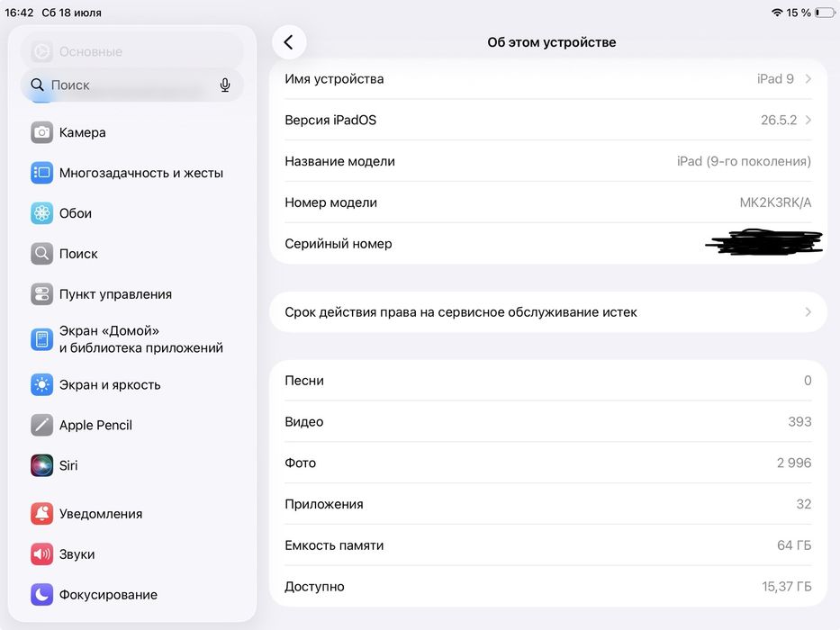Tap the Приложения count 32
The image size is (840, 630).
(804, 504)
